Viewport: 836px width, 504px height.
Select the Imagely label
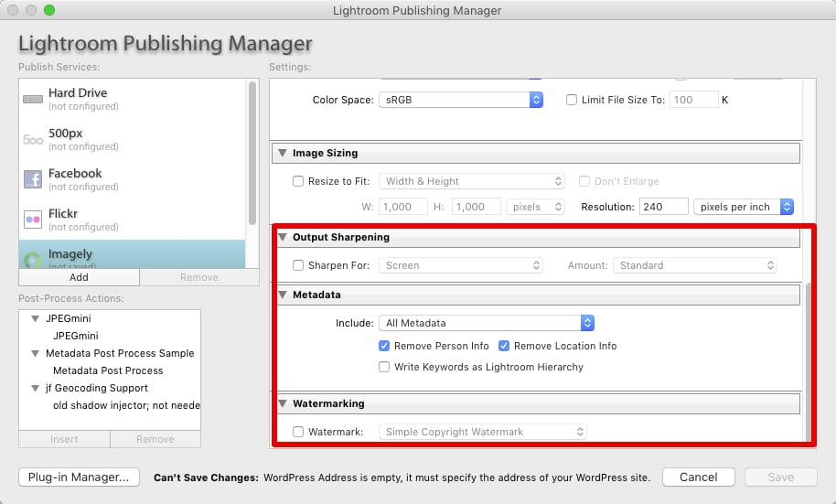pos(70,254)
